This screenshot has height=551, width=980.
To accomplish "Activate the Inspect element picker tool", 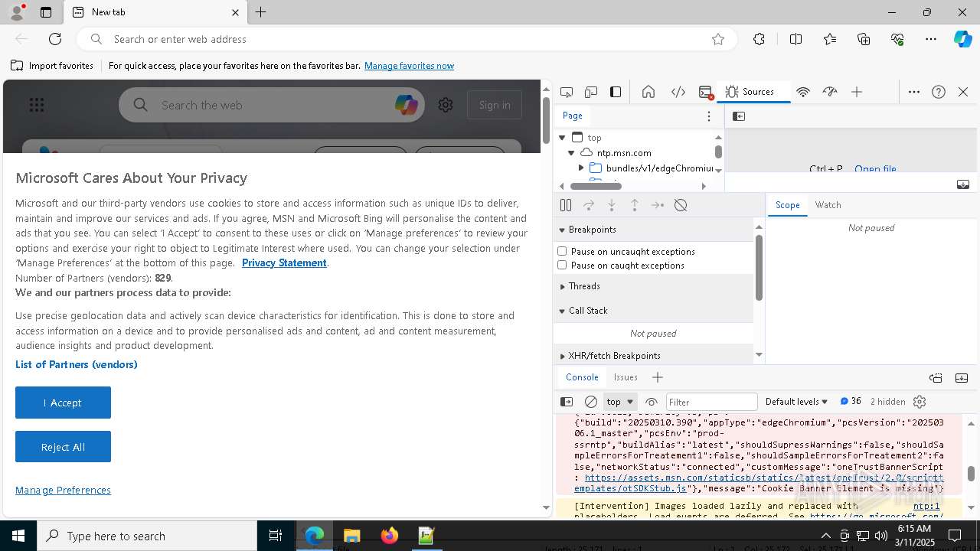I will (x=567, y=92).
